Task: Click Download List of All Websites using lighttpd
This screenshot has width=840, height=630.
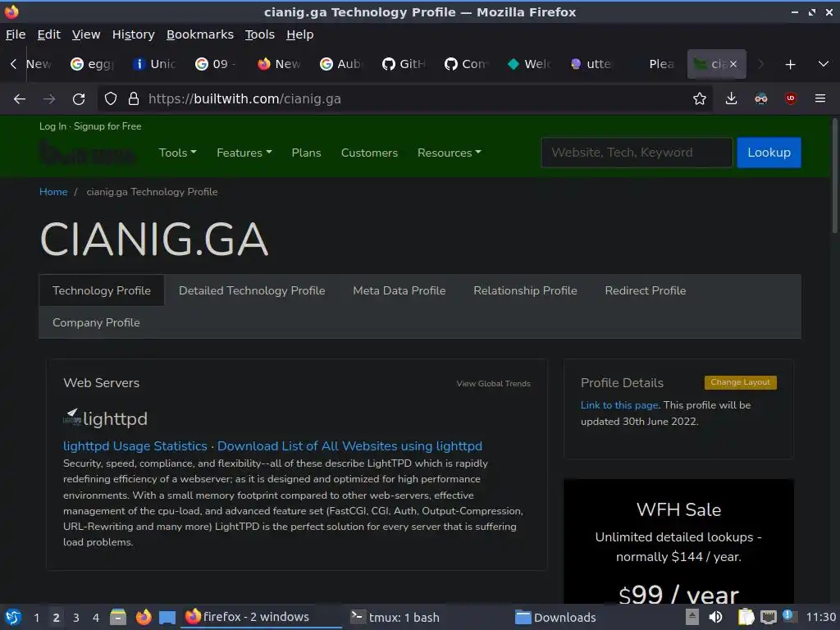Action: [x=349, y=445]
